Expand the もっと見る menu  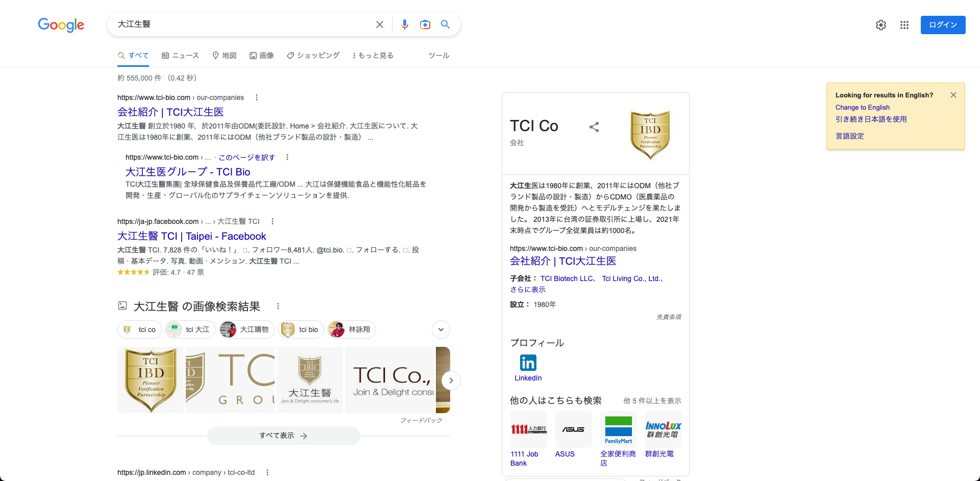[373, 56]
